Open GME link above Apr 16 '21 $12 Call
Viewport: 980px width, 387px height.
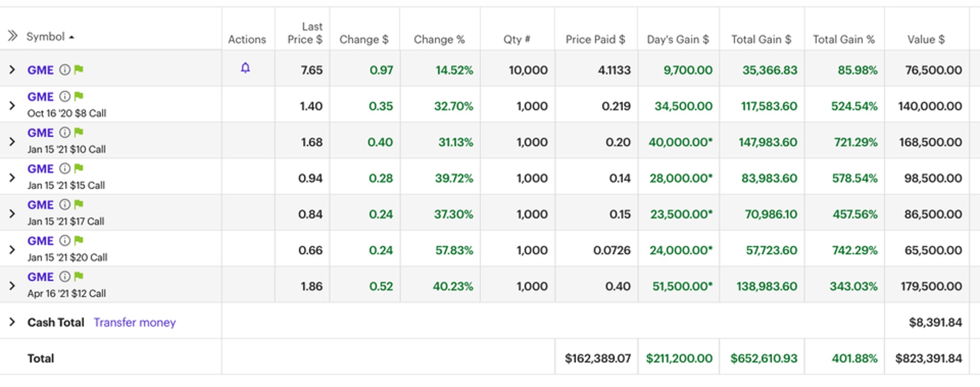[40, 277]
